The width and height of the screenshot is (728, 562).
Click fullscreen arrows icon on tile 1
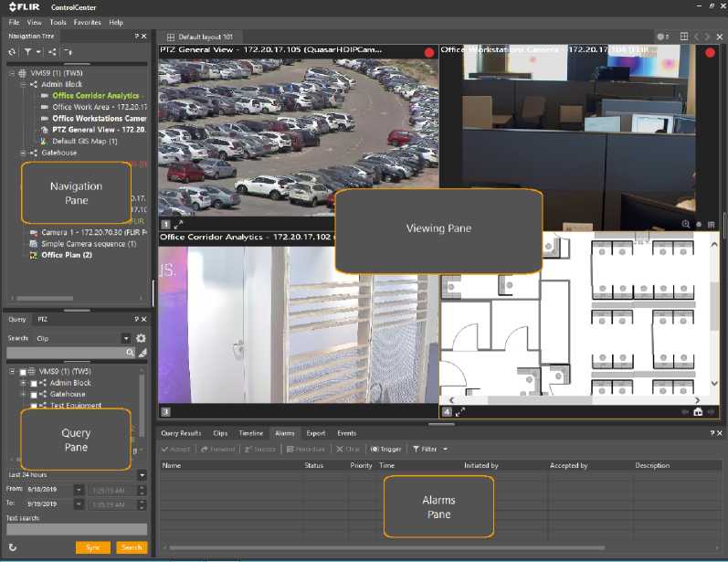178,224
